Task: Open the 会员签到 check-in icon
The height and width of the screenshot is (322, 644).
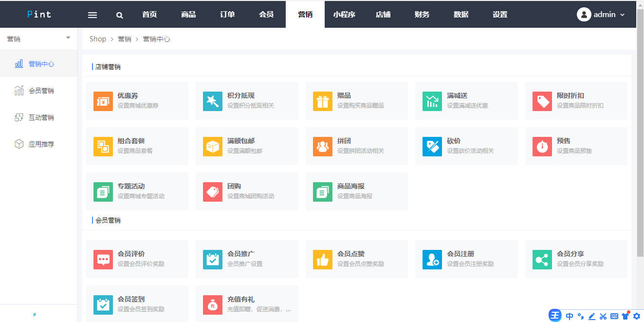Action: tap(103, 304)
